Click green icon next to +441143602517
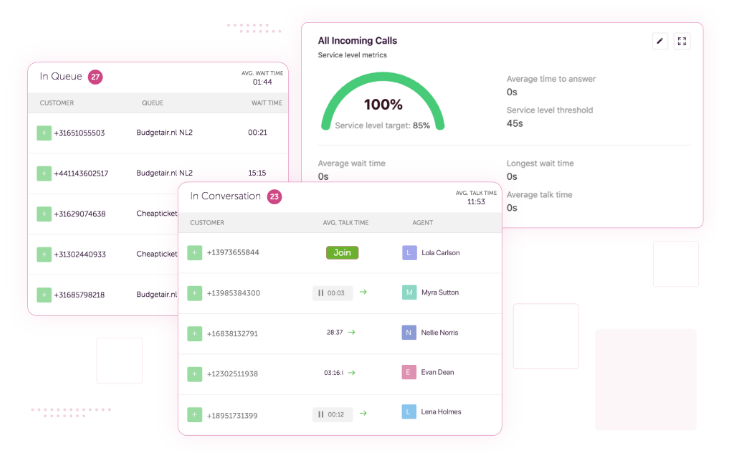 [x=44, y=173]
